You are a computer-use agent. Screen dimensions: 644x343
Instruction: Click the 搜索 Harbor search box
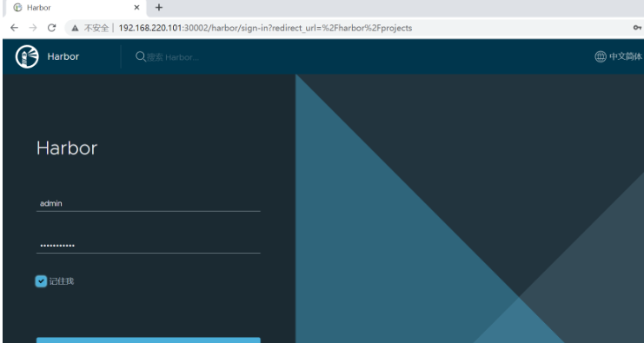(172, 57)
